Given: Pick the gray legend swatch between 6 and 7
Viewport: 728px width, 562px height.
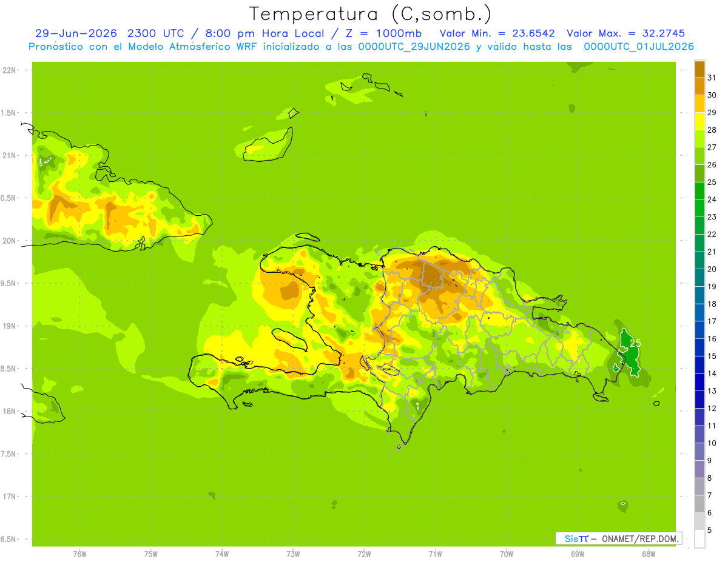Looking at the screenshot, I should tap(699, 504).
